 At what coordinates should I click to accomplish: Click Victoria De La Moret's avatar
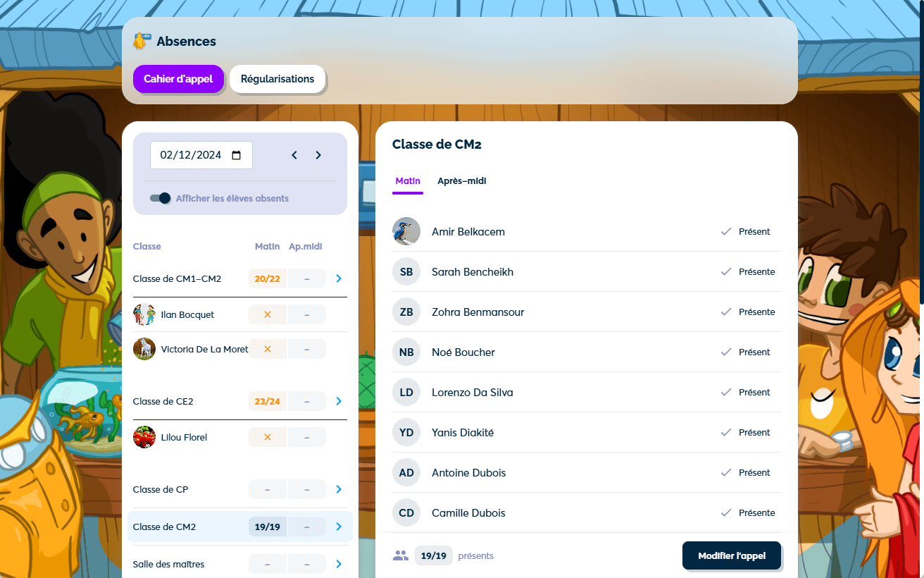click(144, 349)
